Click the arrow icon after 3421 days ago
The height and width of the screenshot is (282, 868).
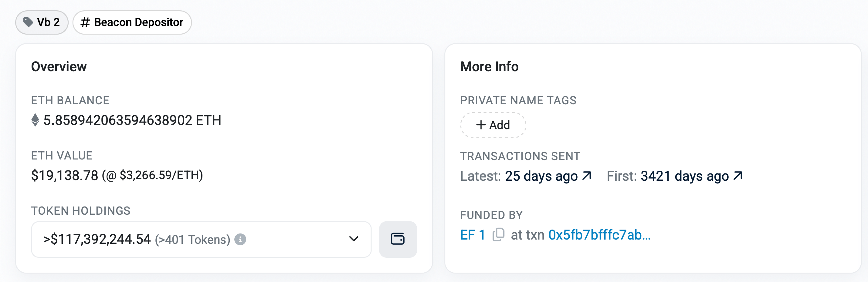click(738, 176)
